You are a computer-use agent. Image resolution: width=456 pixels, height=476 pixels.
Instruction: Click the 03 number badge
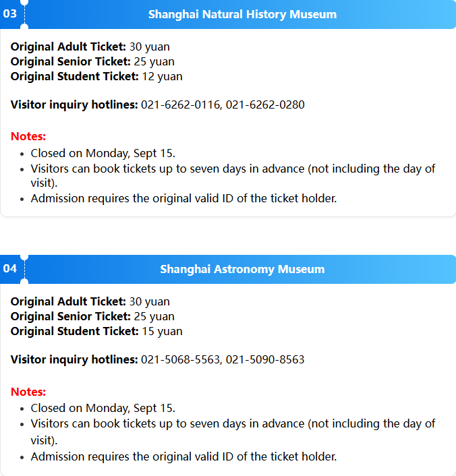point(10,13)
